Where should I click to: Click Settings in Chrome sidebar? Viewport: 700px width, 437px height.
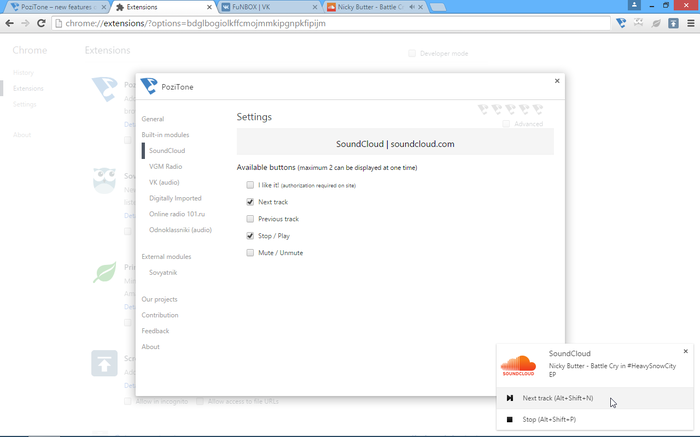tap(25, 104)
